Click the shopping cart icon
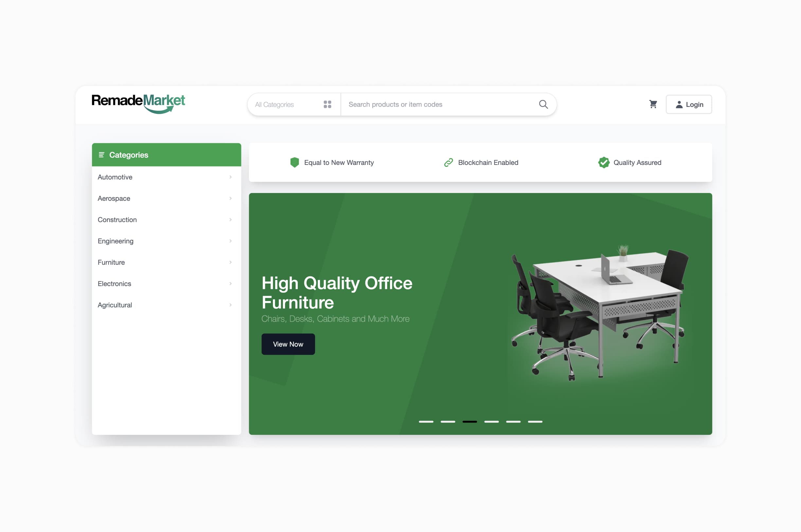The image size is (801, 532). (652, 104)
